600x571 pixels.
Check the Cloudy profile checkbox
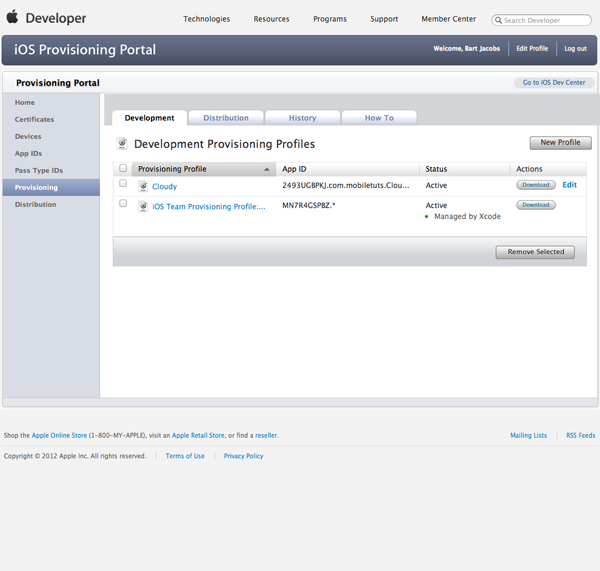point(123,183)
